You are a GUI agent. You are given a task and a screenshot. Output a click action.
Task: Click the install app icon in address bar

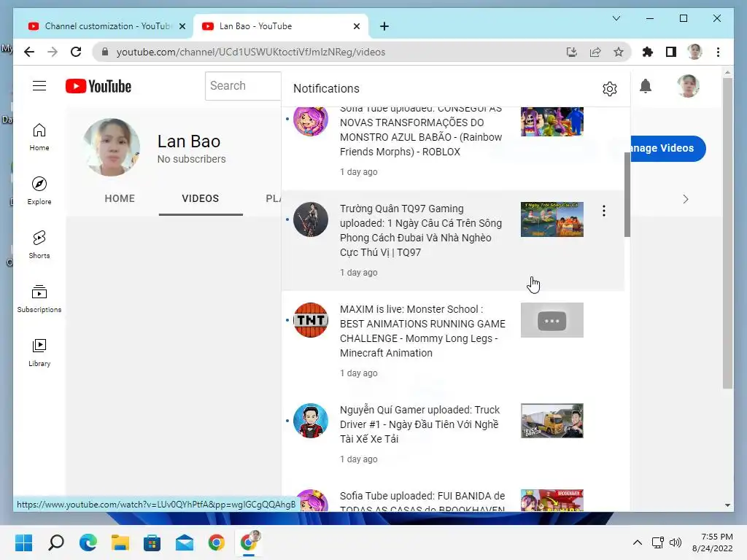point(572,52)
